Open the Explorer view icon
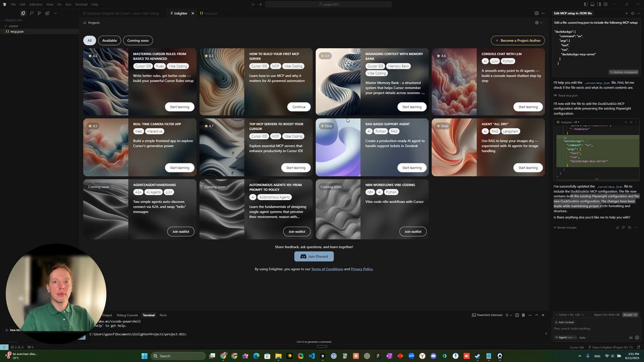Screen dimensions: 644x362 23,13
